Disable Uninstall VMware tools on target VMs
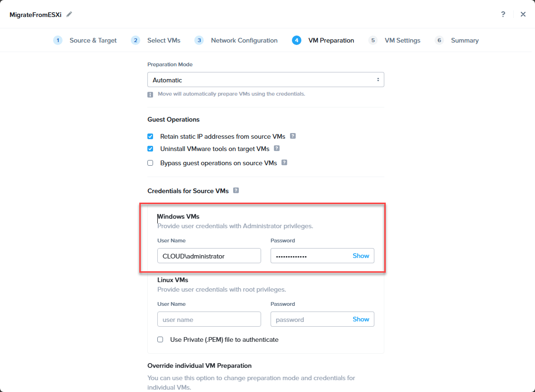 coord(150,149)
